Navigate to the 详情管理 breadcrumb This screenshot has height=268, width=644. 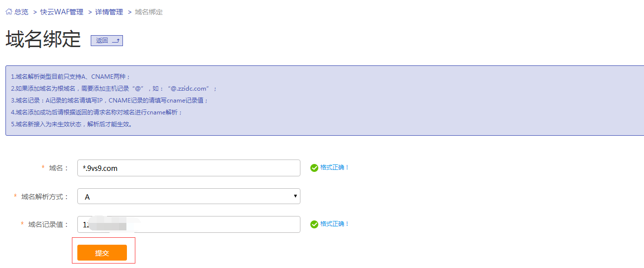click(x=109, y=12)
